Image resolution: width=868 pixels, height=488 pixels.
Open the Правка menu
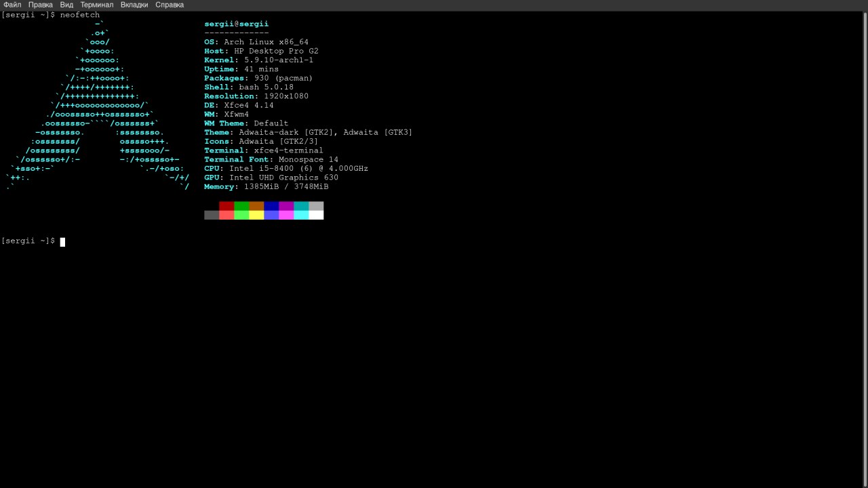tap(41, 5)
